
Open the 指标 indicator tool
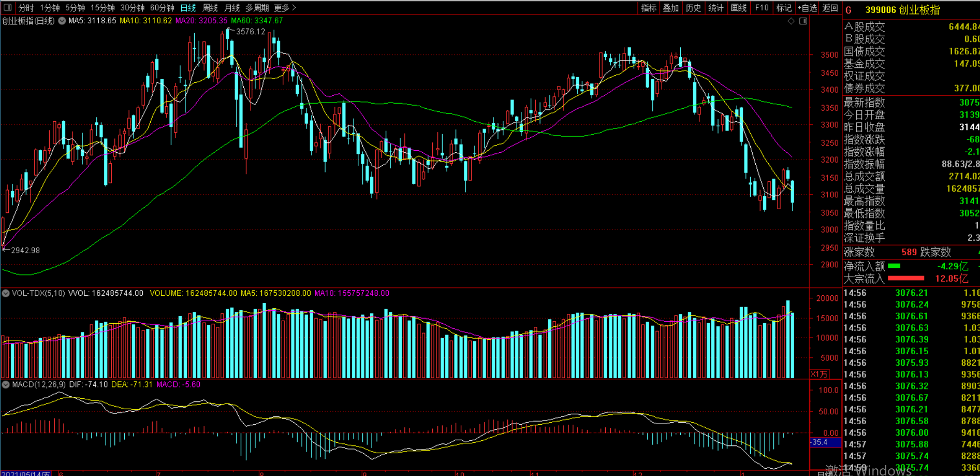pos(649,8)
